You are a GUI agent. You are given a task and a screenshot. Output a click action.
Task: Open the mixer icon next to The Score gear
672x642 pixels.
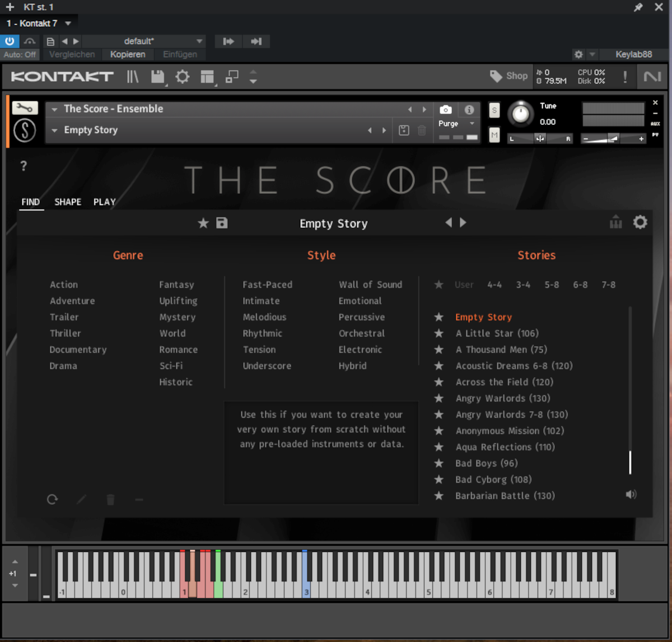[x=615, y=222]
